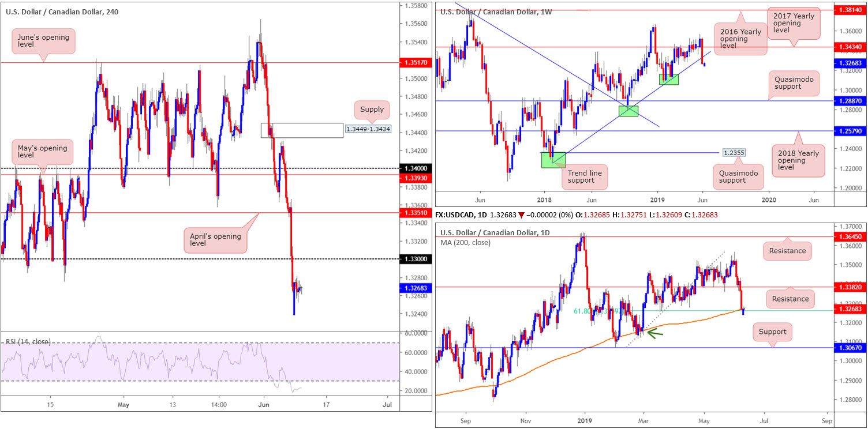Select green box at weekly trend line crossing
868x429 pixels.
[x=628, y=111]
